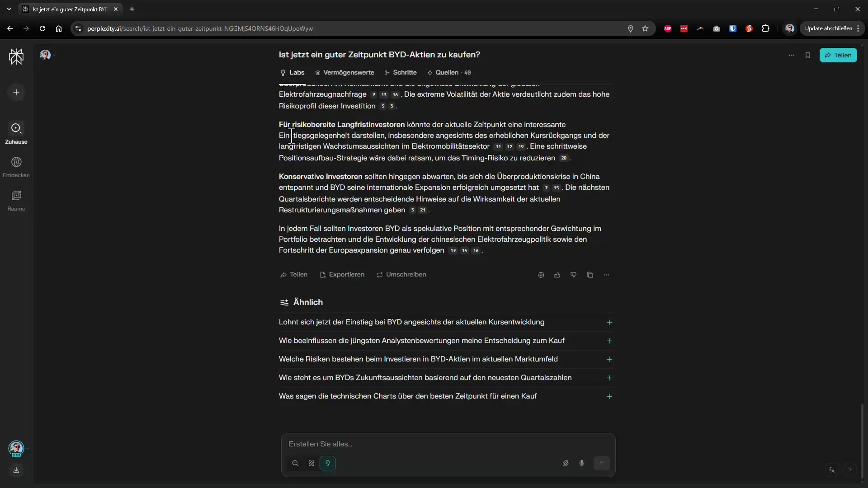Screen dimensions: 868x488
Task: Copy the answer to clipboard
Action: point(590,275)
